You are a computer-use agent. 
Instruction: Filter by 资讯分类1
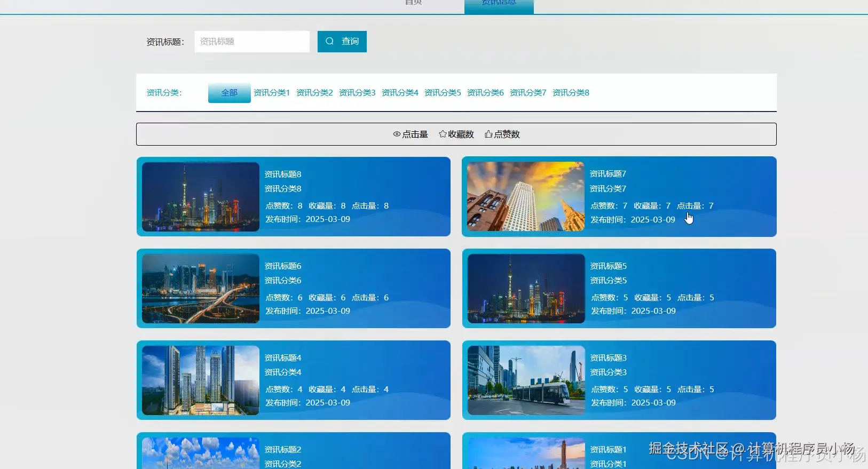coord(272,93)
